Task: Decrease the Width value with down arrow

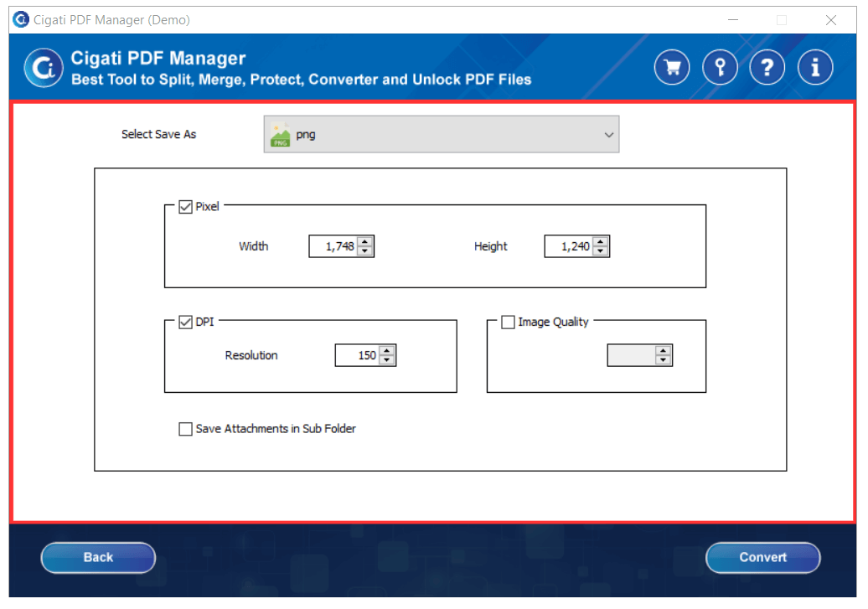Action: click(x=364, y=251)
